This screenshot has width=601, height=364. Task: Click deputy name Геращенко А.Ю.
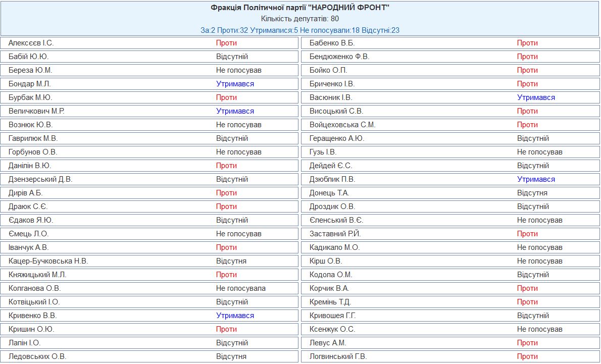(337, 138)
